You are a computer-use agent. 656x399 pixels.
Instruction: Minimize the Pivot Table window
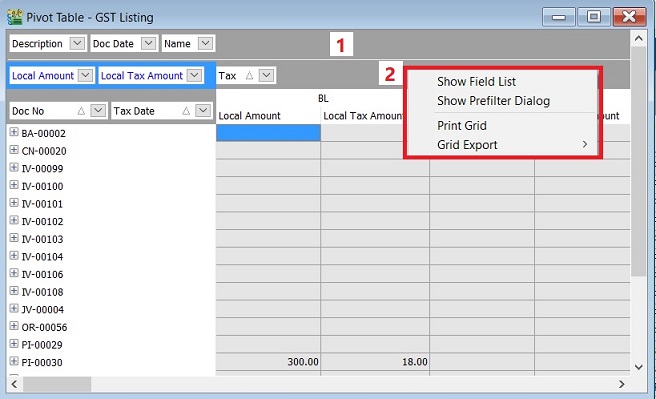(559, 17)
